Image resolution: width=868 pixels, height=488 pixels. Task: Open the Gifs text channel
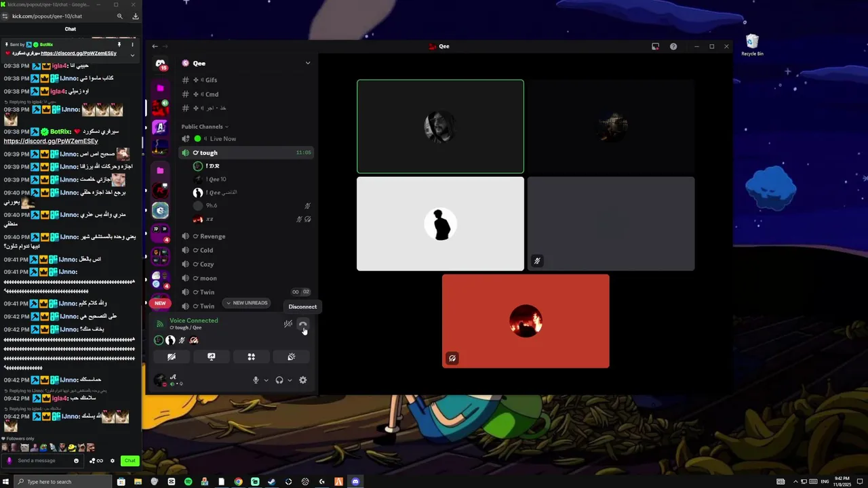(x=246, y=80)
